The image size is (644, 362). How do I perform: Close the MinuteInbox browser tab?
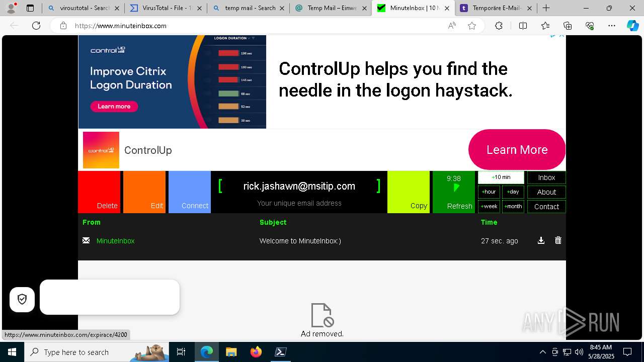(447, 8)
